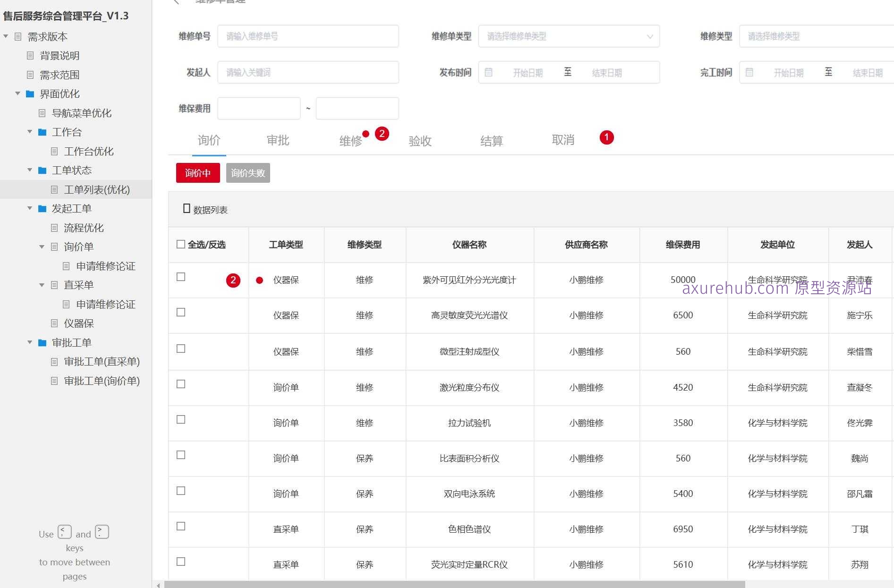The image size is (894, 588).
Task: Click the back arrow beside 维修单管理
Action: click(x=177, y=1)
